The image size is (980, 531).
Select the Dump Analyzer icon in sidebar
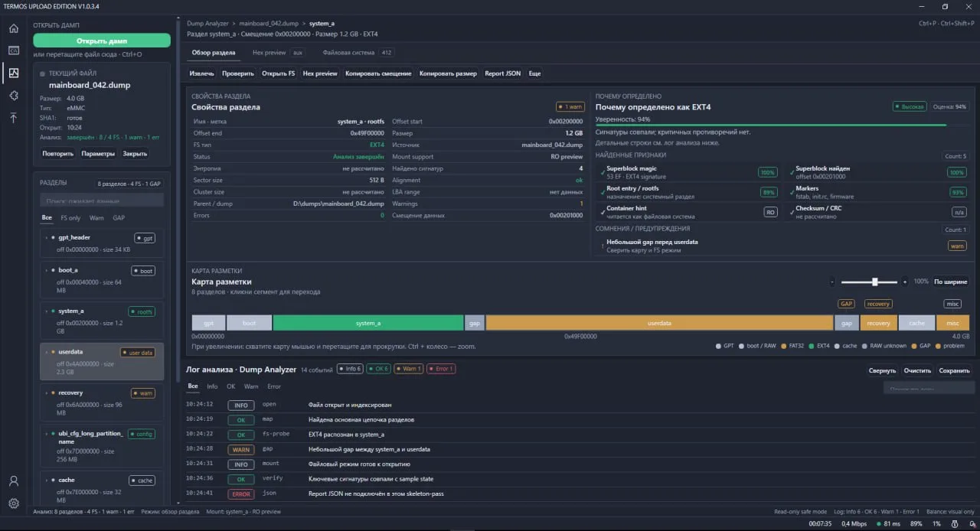pyautogui.click(x=13, y=73)
